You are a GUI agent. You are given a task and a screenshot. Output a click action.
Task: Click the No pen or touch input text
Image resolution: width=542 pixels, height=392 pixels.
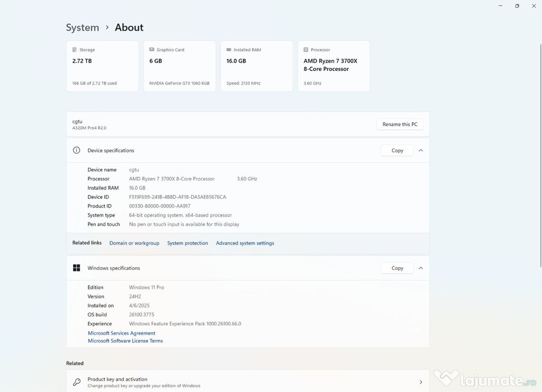point(184,224)
